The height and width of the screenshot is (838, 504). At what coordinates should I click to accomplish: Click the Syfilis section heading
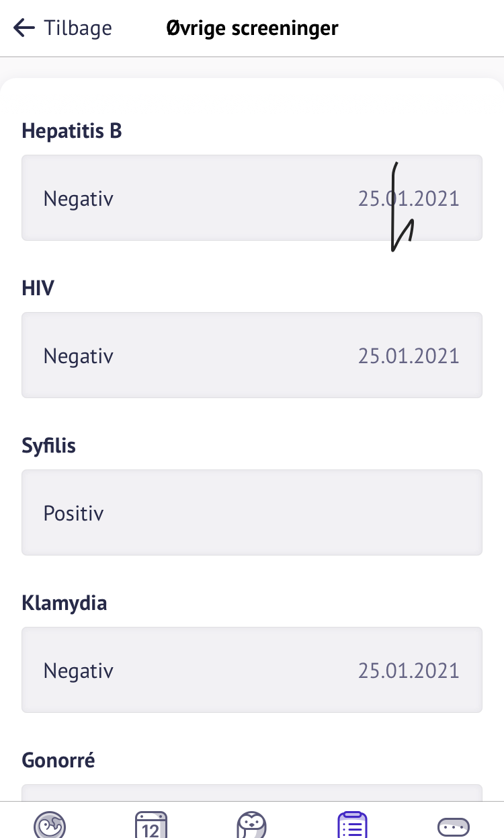pyautogui.click(x=49, y=445)
